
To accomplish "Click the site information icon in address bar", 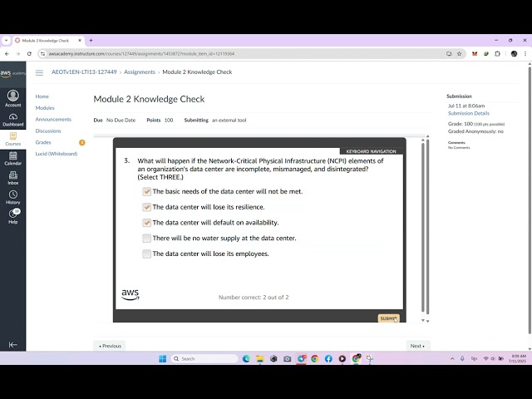I will point(42,53).
